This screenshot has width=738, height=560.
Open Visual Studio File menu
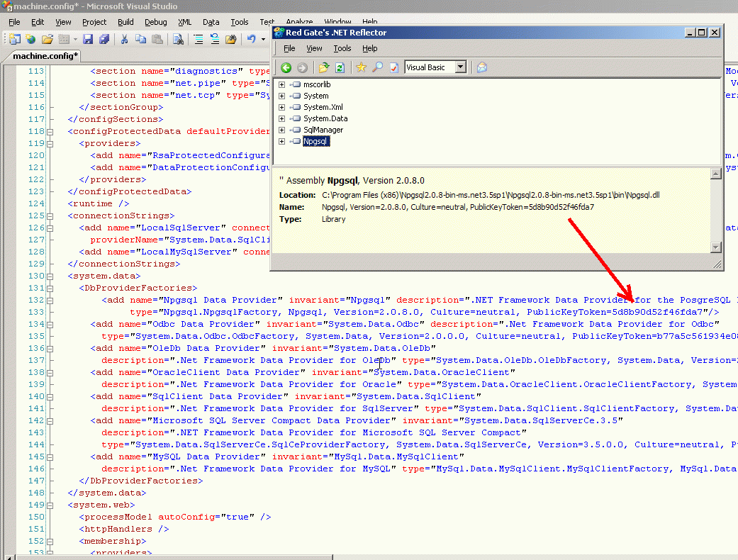(15, 22)
